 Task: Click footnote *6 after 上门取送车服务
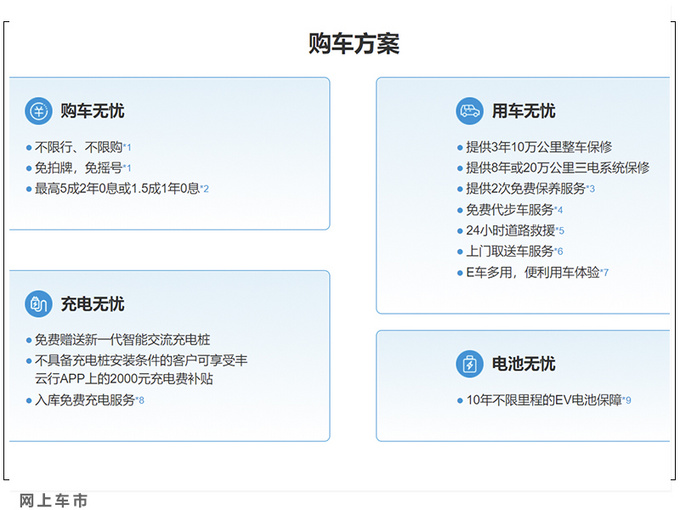pyautogui.click(x=558, y=251)
